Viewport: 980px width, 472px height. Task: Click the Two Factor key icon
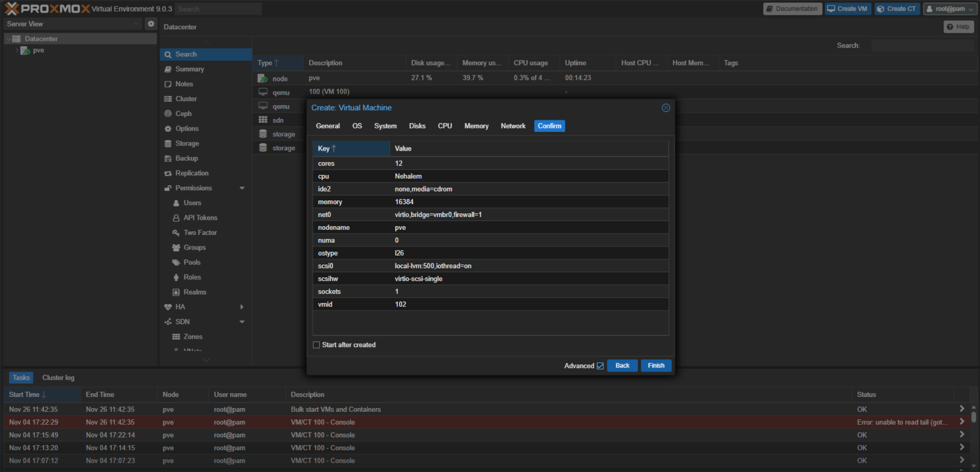tap(176, 232)
